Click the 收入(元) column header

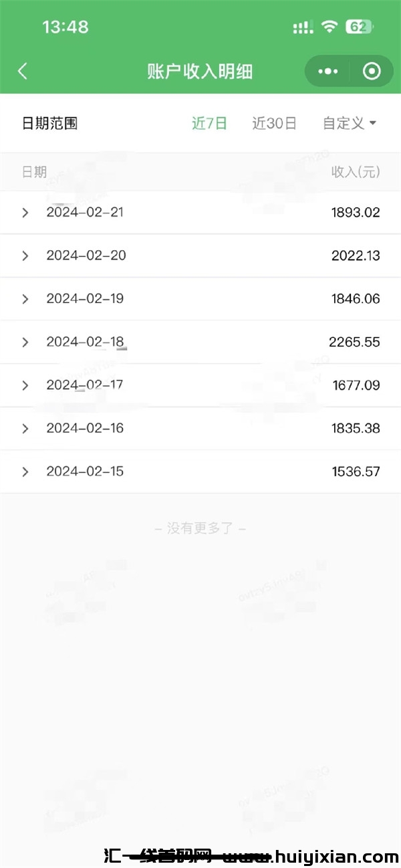(x=356, y=172)
